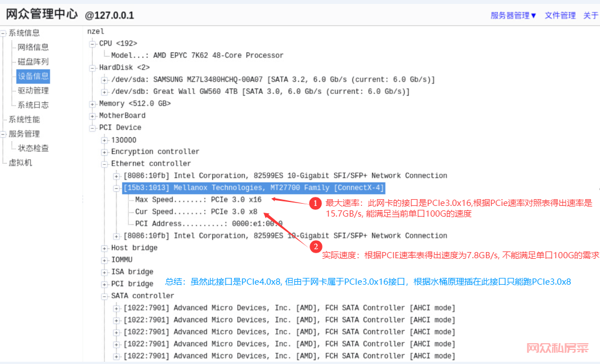Open the 文件管理 menu

tap(560, 16)
